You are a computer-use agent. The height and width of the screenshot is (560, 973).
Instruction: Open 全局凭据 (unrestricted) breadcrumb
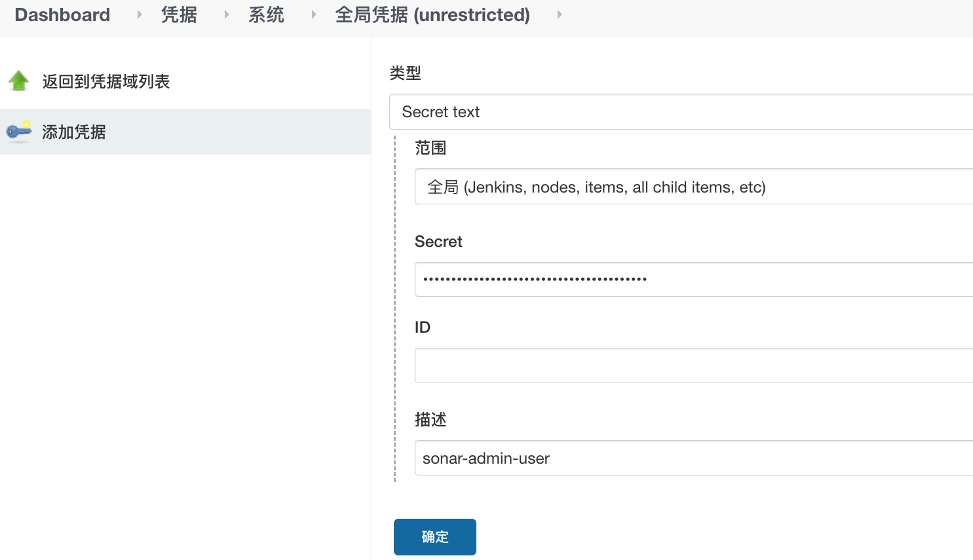[x=432, y=14]
